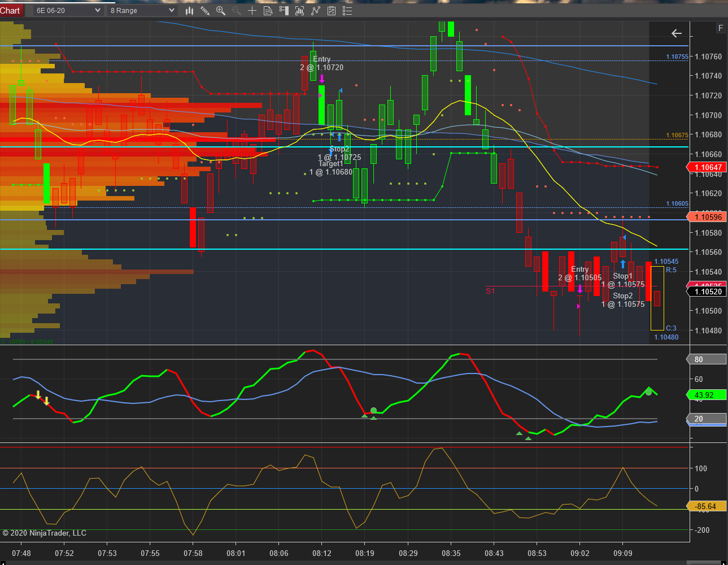Click the 08:53 time axis label
Image resolution: width=728 pixels, height=565 pixels.
tap(537, 553)
